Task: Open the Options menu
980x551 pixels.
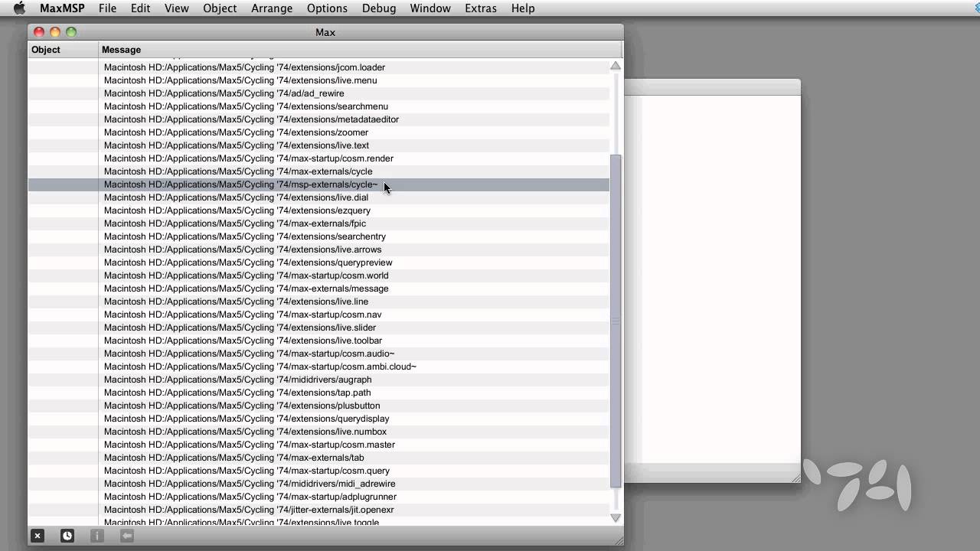Action: [x=327, y=8]
